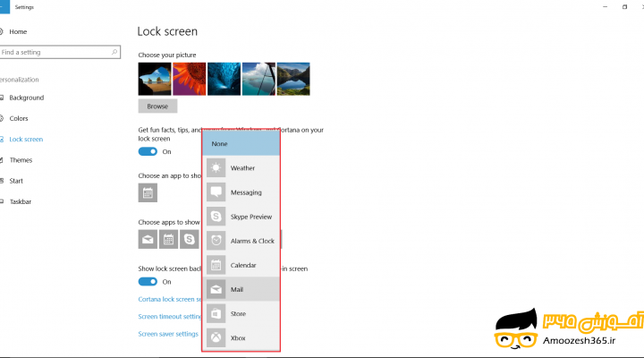Click the Find a setting search box
This screenshot has width=644, height=358.
[x=60, y=52]
